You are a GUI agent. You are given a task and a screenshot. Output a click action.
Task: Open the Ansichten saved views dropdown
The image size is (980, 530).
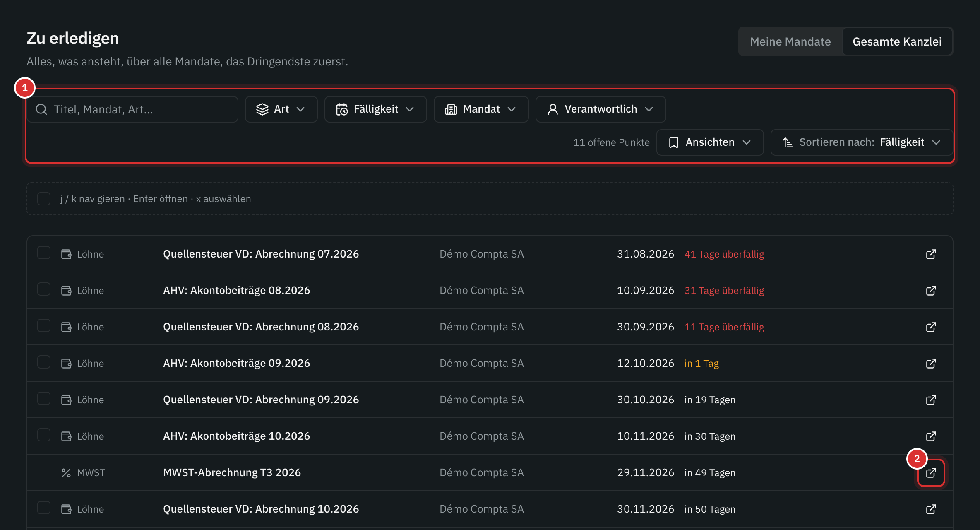(x=710, y=142)
